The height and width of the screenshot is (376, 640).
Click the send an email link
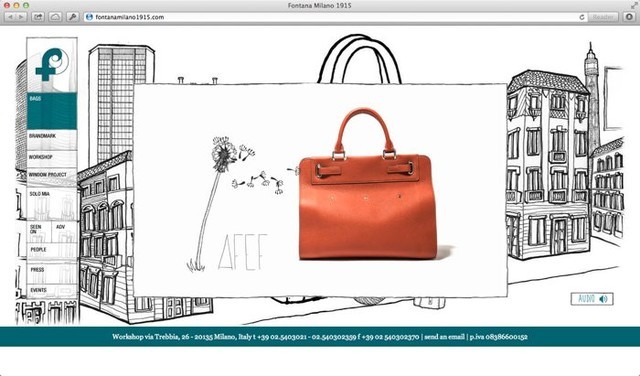click(x=444, y=337)
